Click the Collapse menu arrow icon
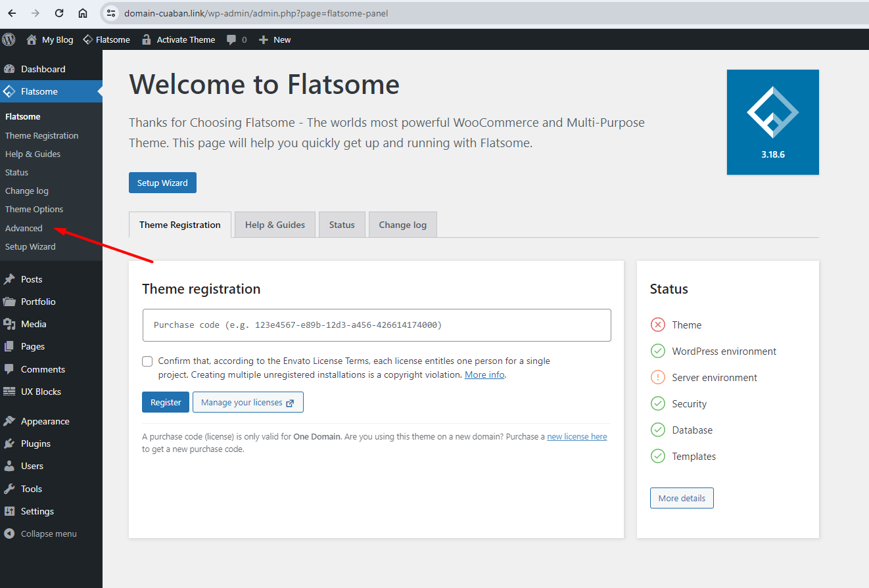Screen dimensions: 869x588 9,533
